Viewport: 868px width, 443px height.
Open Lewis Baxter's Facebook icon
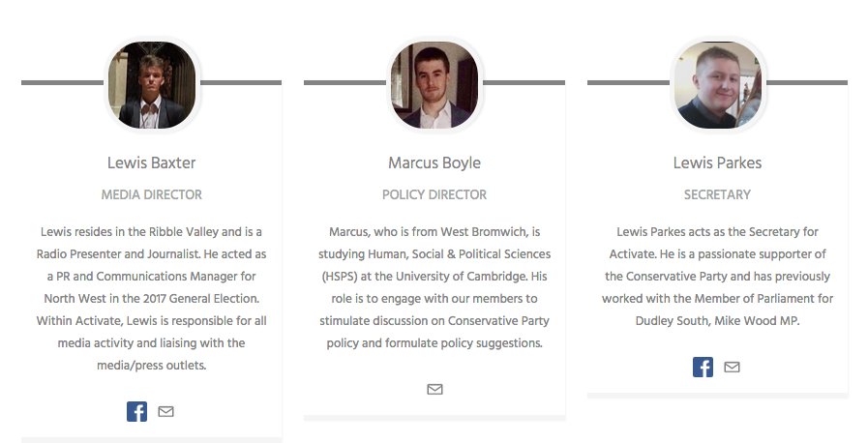(x=136, y=411)
